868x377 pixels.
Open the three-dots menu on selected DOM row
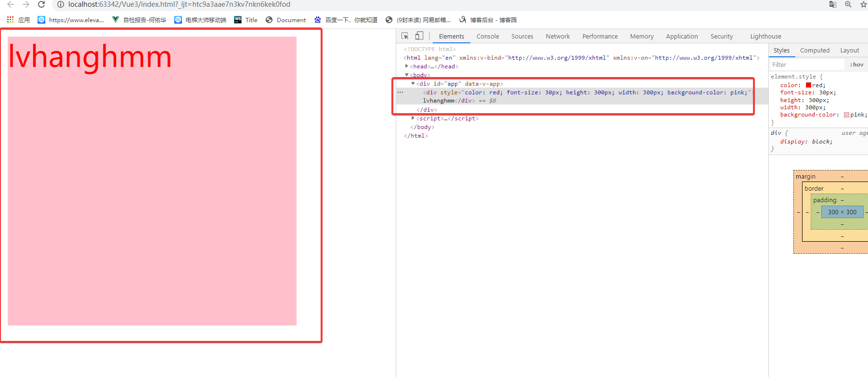coord(400,92)
